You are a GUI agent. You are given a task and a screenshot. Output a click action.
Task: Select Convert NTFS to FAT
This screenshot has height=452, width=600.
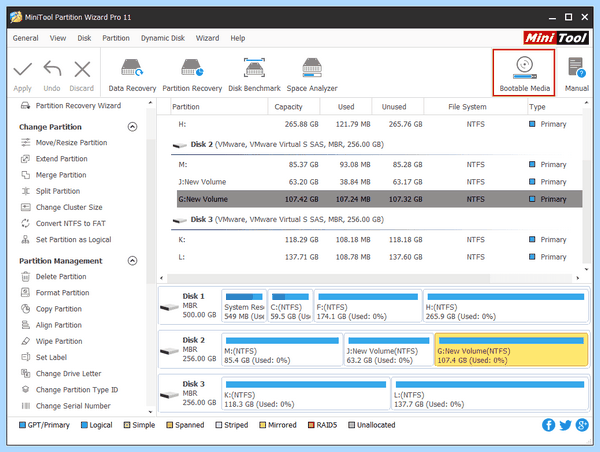click(x=70, y=224)
